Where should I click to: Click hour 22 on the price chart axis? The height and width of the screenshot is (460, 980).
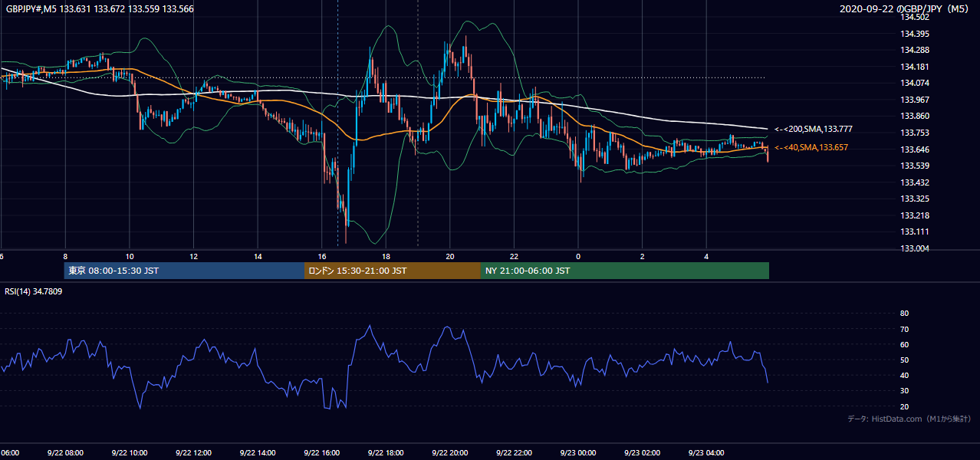point(515,257)
